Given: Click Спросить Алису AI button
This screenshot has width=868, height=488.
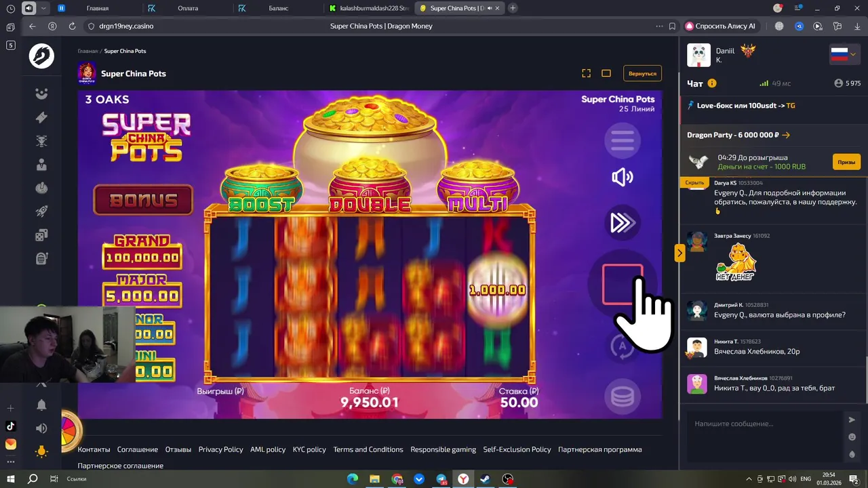Looking at the screenshot, I should 720,26.
